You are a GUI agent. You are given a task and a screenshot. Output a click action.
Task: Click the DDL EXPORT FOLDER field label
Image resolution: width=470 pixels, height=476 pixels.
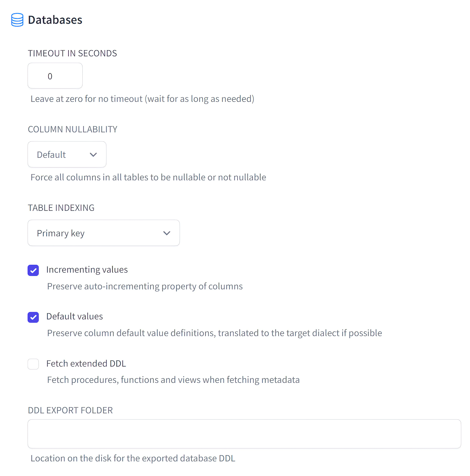(70, 410)
